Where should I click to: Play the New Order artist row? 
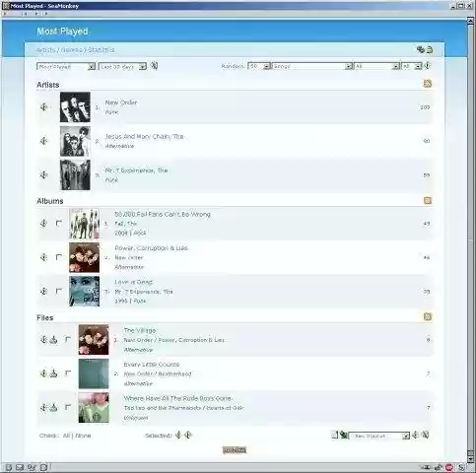(43, 107)
